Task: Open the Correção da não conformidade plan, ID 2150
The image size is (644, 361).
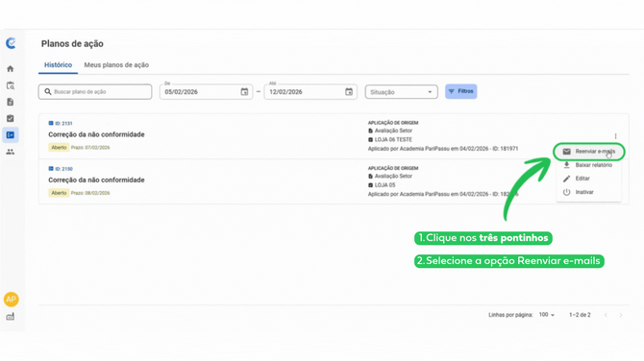Action: point(96,180)
